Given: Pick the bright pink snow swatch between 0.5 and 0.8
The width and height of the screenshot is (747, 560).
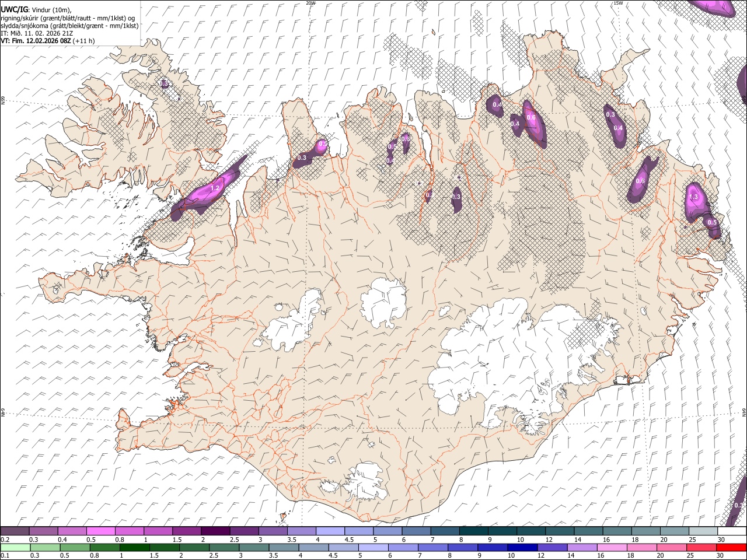Looking at the screenshot, I should click(101, 531).
